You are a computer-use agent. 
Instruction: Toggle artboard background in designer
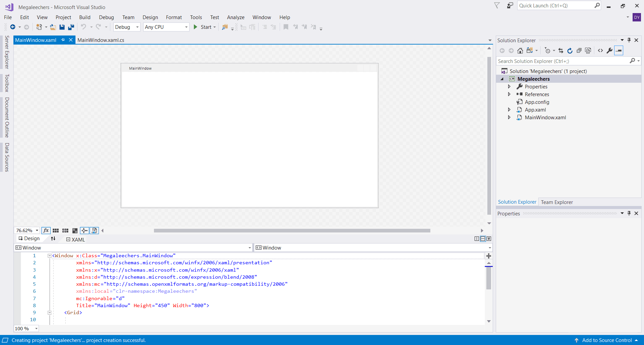(75, 230)
